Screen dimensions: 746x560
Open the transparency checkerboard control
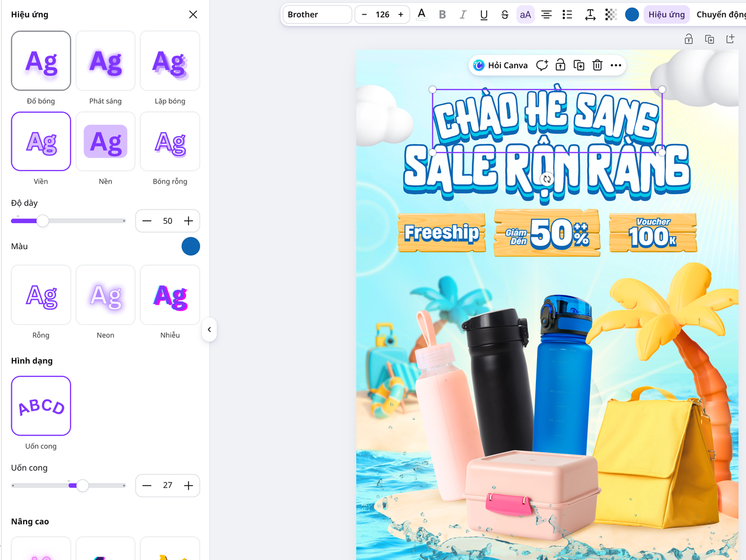tap(611, 14)
